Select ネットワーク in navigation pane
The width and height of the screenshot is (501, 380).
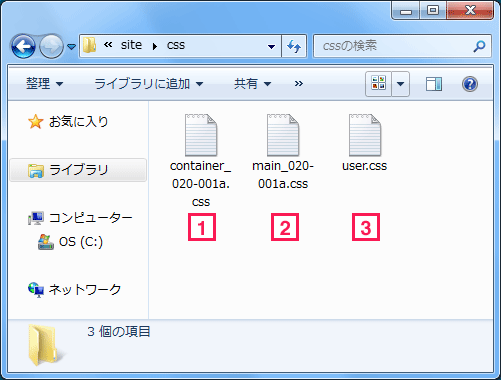coord(85,290)
